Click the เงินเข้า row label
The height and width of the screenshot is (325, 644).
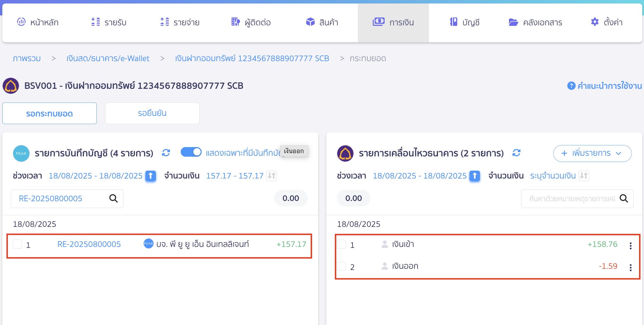pos(403,244)
